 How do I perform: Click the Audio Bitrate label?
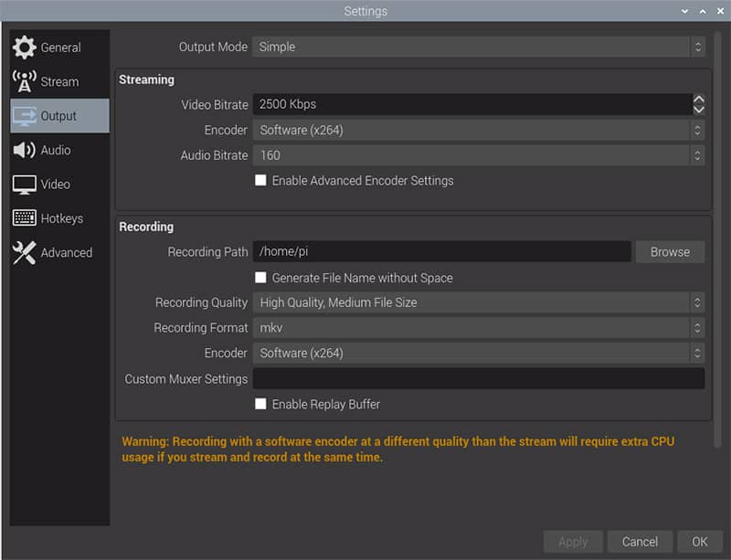tap(214, 155)
